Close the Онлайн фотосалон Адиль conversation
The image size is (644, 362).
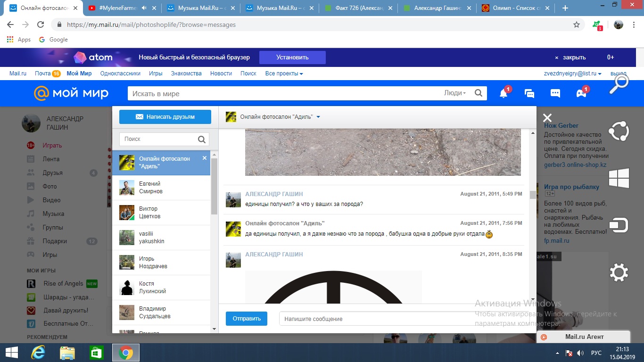pyautogui.click(x=205, y=158)
